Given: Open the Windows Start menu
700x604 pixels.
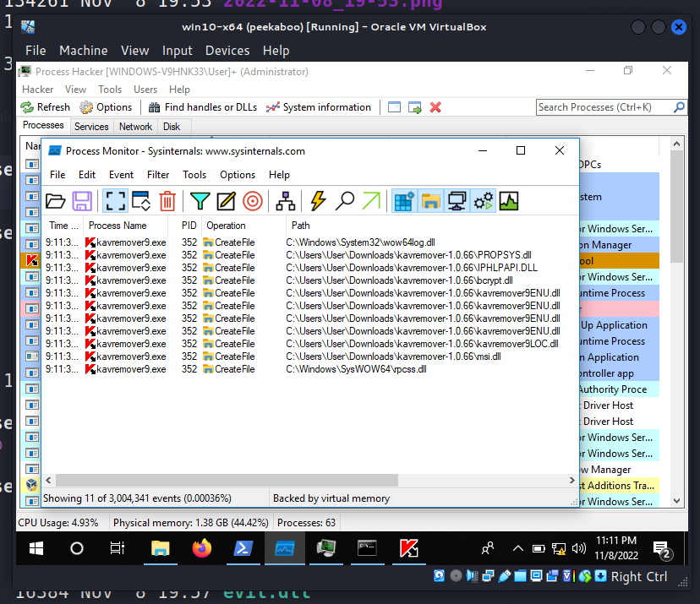Looking at the screenshot, I should coord(36,548).
